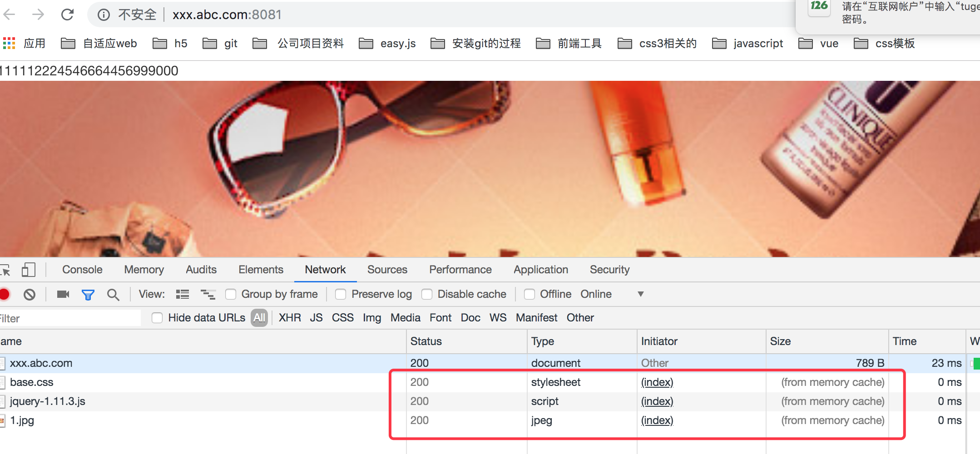Open network search with the magnifier icon

(x=113, y=295)
